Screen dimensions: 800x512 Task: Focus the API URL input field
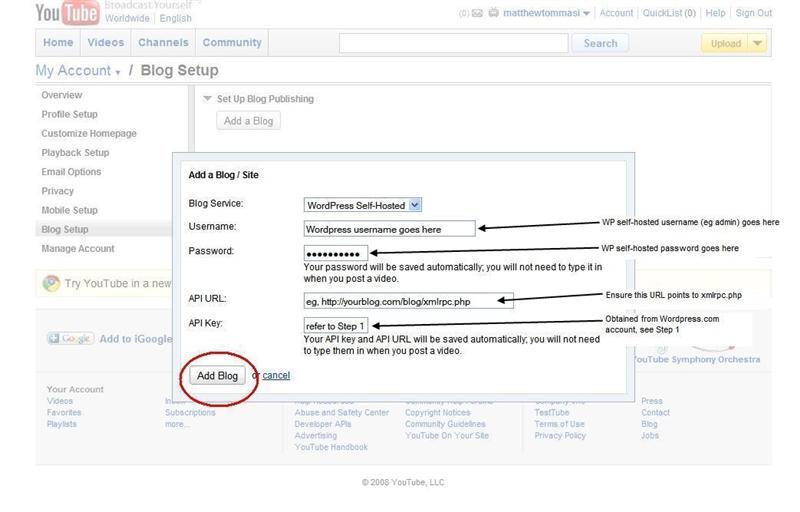[x=408, y=301]
